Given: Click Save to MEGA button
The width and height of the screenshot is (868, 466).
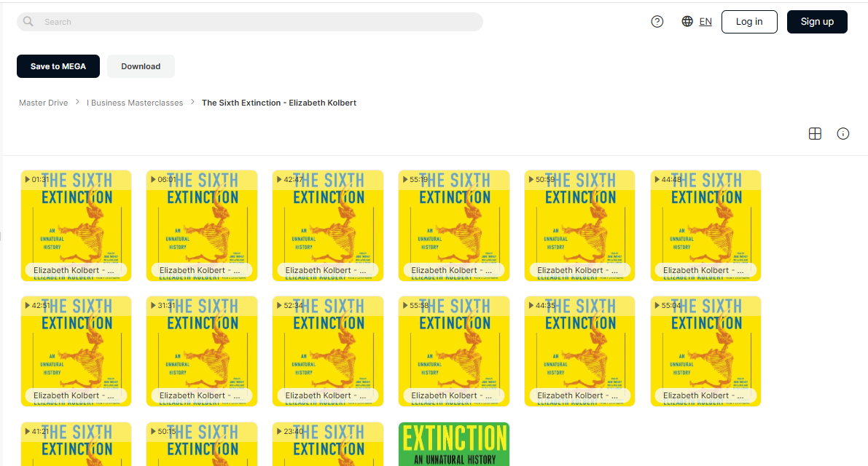Looking at the screenshot, I should point(58,66).
